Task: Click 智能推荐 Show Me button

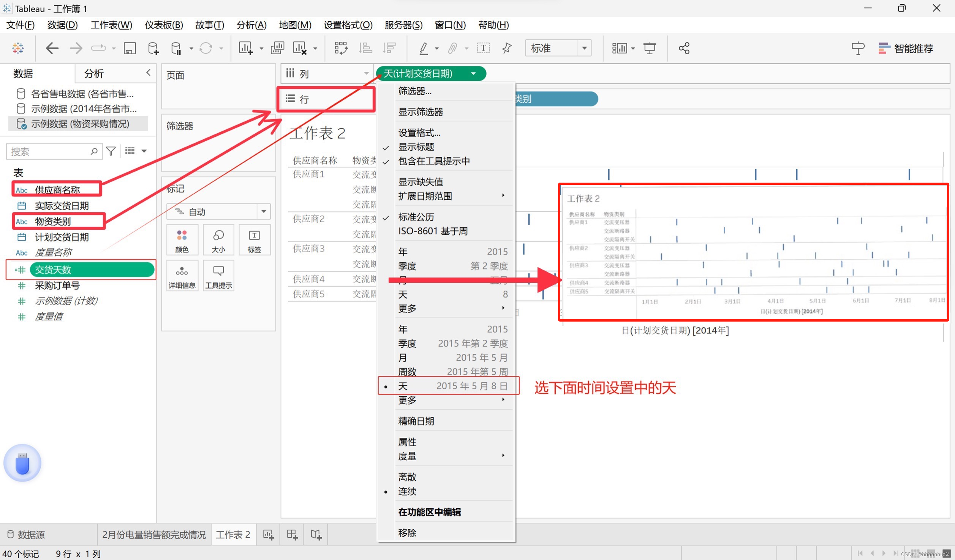Action: (906, 49)
